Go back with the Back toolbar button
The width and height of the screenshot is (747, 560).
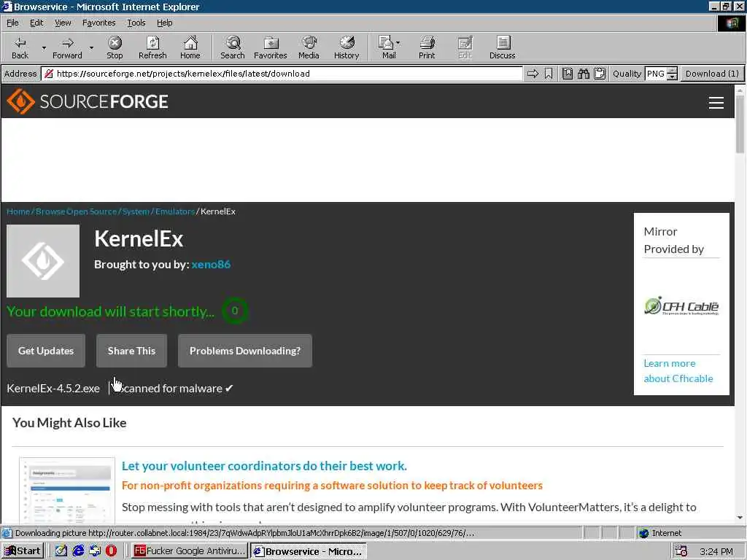click(20, 47)
